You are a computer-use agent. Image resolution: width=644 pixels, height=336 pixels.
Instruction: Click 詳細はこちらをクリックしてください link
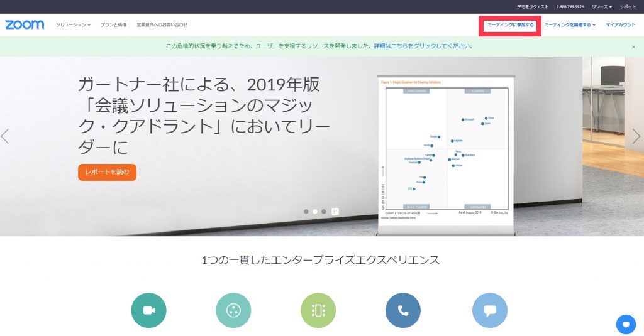(x=423, y=46)
